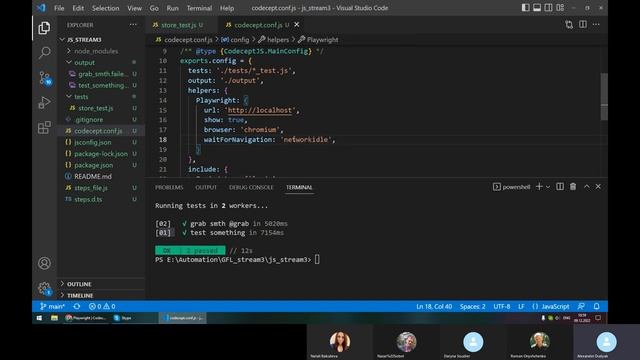
Task: Click the LF end-of-line selector
Action: click(521, 306)
